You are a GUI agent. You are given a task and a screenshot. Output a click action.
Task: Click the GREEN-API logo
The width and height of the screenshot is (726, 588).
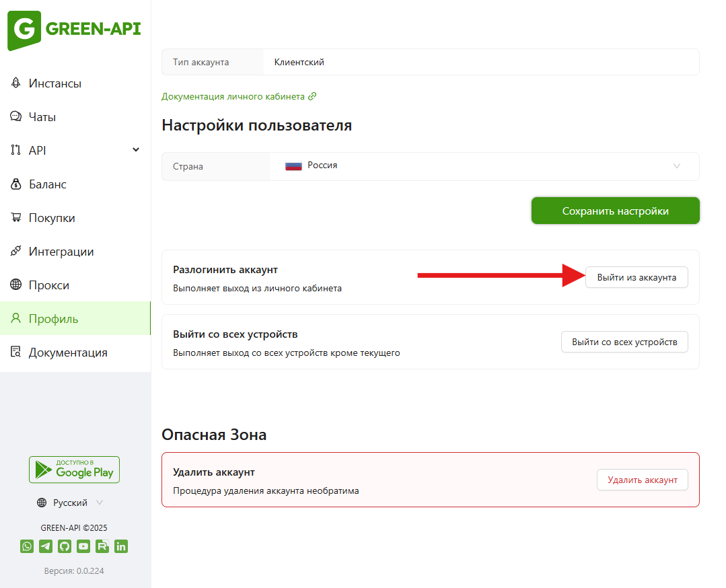(75, 30)
